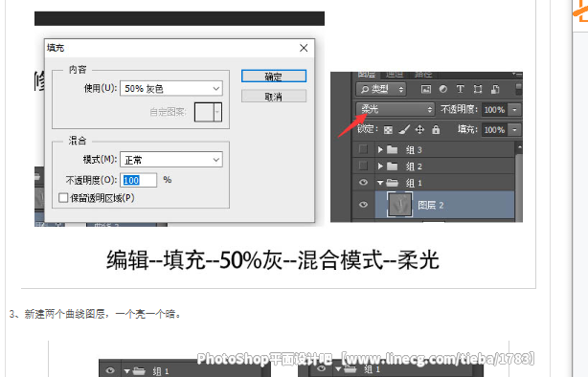Switch to the 路径 tab
Viewport: 588px width, 377px height.
(x=423, y=75)
